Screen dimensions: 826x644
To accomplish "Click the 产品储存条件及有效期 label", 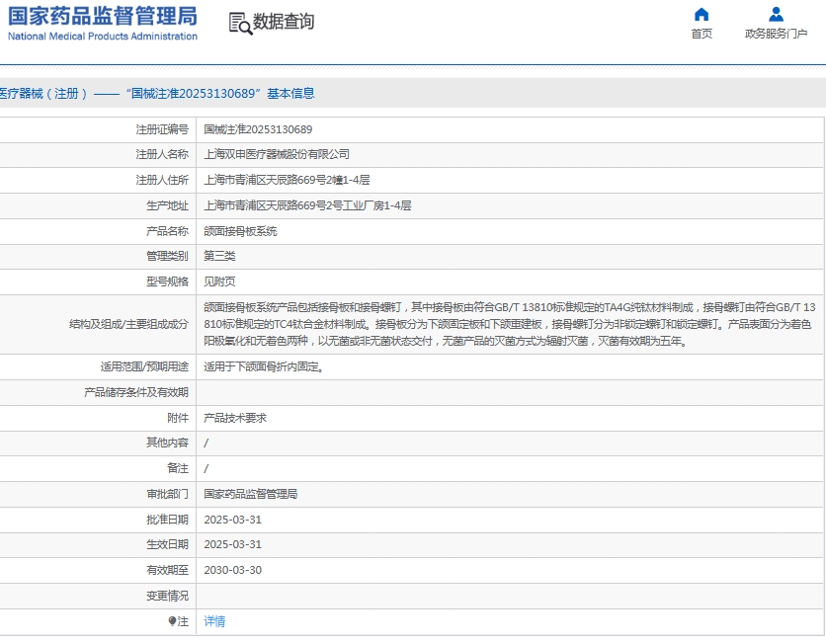I will click(x=136, y=392).
